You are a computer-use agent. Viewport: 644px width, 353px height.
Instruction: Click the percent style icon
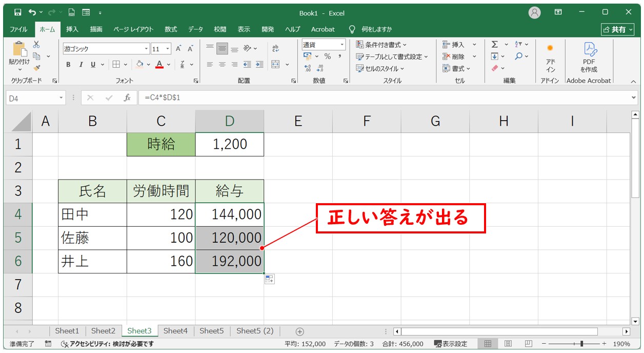tap(327, 56)
